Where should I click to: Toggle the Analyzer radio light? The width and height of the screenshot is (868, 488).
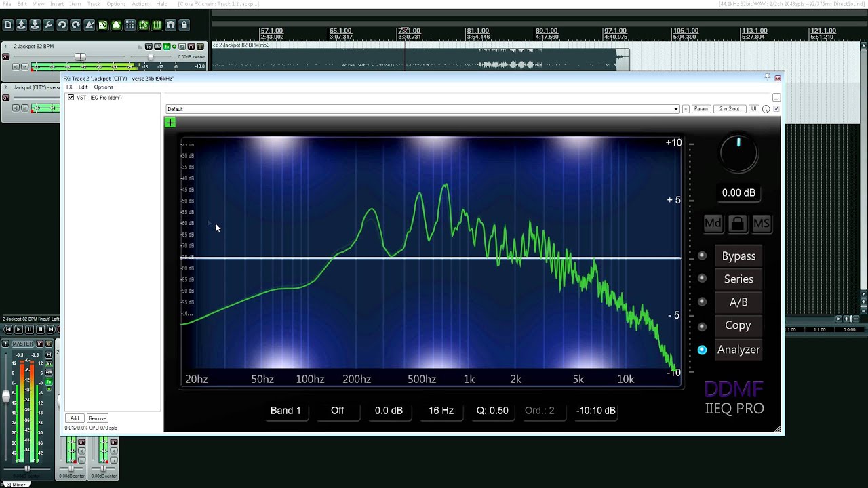[703, 350]
